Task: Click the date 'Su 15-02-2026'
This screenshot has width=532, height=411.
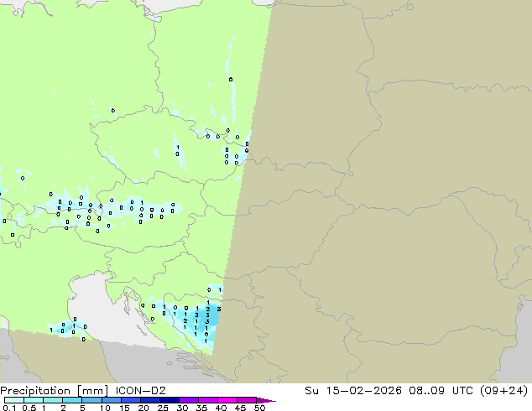Action: (x=353, y=391)
